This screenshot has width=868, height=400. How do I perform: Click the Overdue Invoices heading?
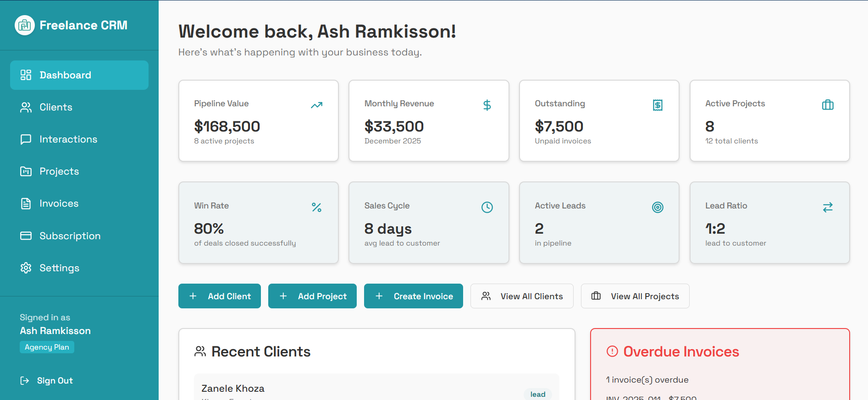681,351
